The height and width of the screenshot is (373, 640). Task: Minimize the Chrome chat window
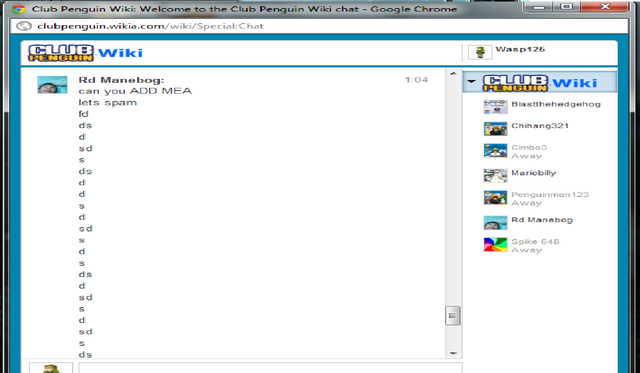538,7
